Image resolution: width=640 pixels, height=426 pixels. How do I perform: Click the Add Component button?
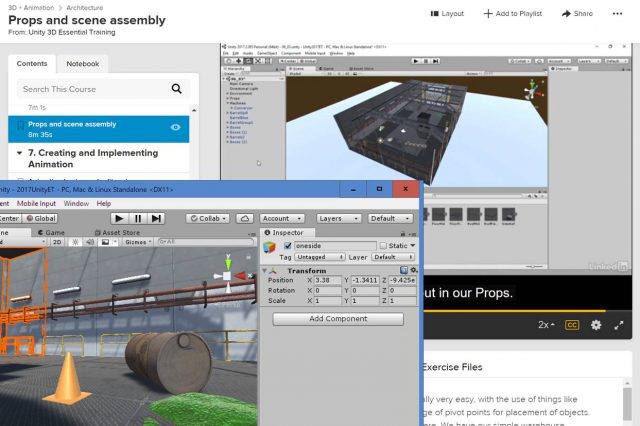click(x=338, y=319)
